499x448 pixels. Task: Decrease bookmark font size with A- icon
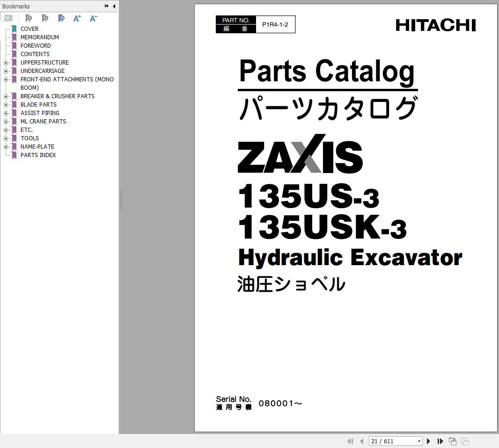[x=93, y=18]
